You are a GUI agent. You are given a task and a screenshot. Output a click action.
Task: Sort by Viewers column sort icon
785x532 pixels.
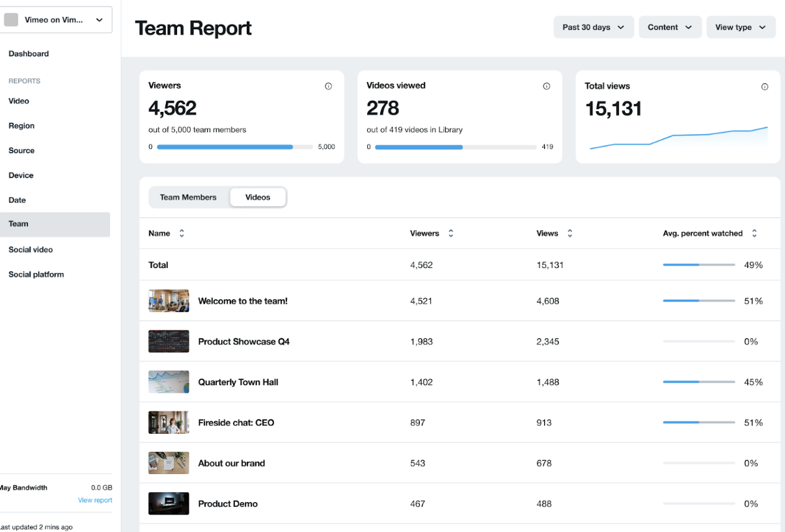tap(451, 233)
